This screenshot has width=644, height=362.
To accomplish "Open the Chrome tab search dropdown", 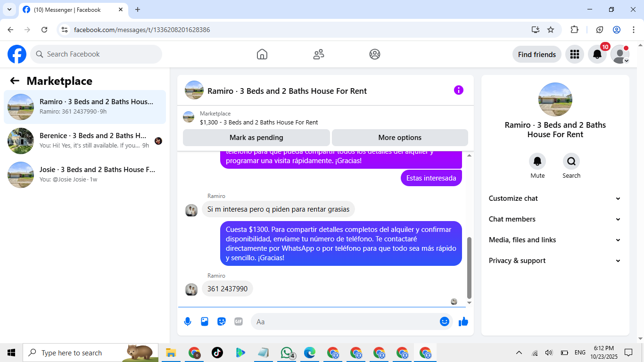I will pyautogui.click(x=9, y=9).
